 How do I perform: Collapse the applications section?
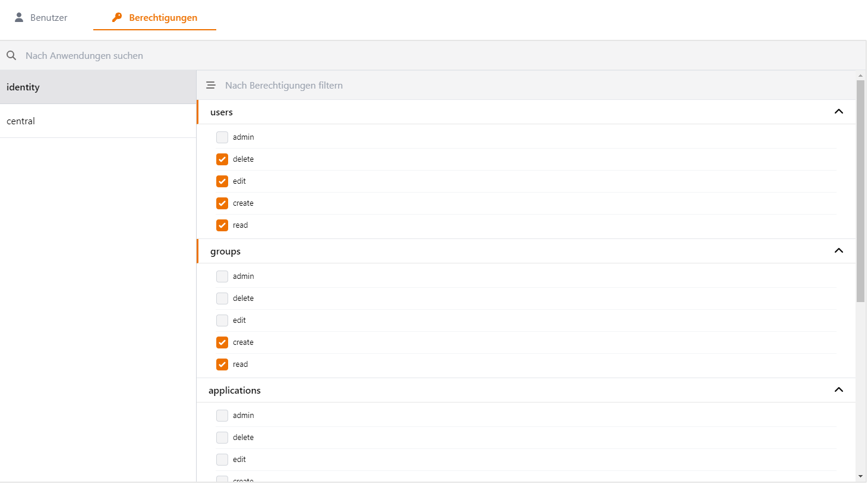tap(839, 390)
